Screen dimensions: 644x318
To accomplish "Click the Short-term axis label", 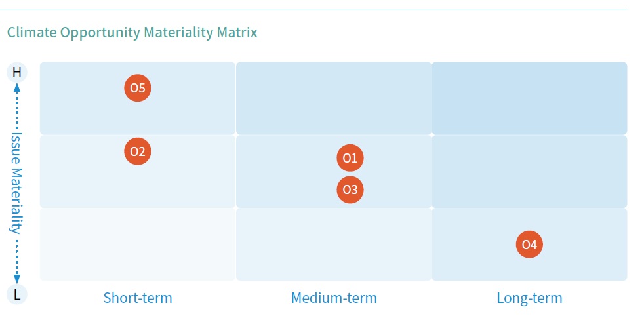I will click(138, 298).
